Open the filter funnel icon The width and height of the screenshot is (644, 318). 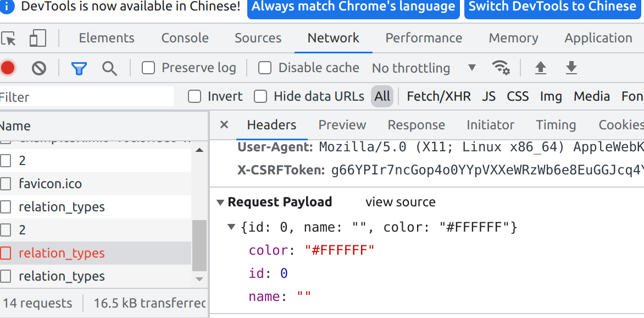point(79,67)
